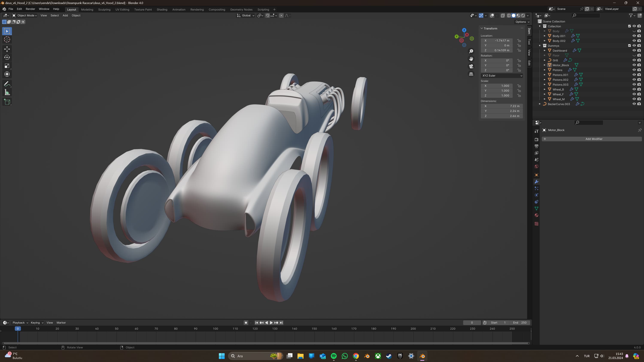Screen dimensions: 644x362
Task: Choose the Add Cube tool
Action: point(7,102)
